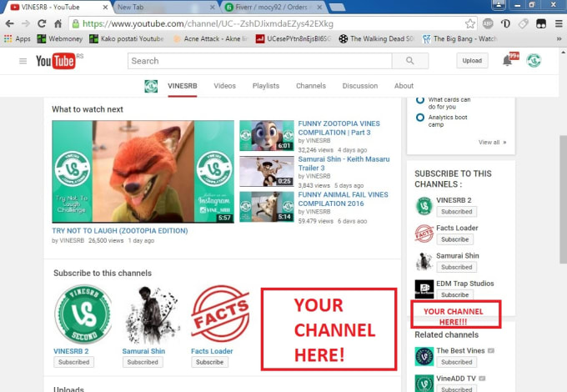Open the Channels channel tab
The image size is (567, 392).
tap(311, 86)
